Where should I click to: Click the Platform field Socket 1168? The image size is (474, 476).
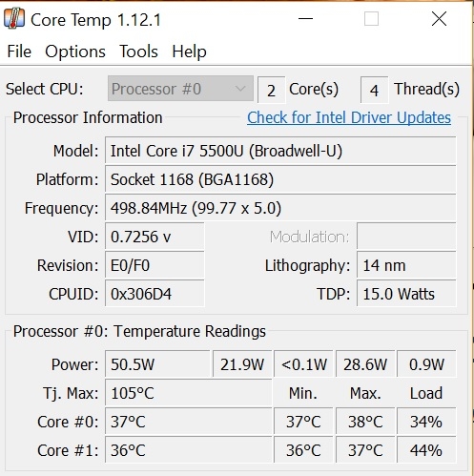280,179
